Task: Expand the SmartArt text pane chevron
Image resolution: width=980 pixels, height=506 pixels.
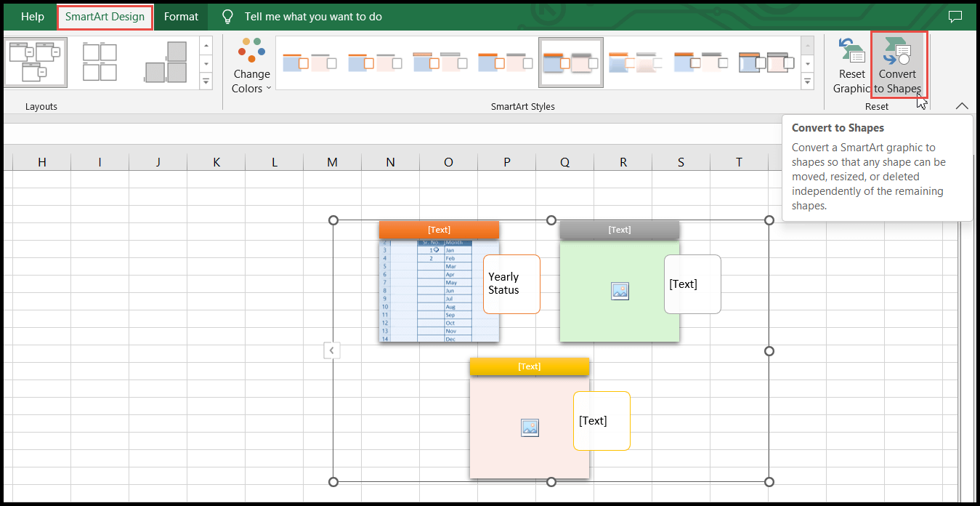Action: point(332,350)
